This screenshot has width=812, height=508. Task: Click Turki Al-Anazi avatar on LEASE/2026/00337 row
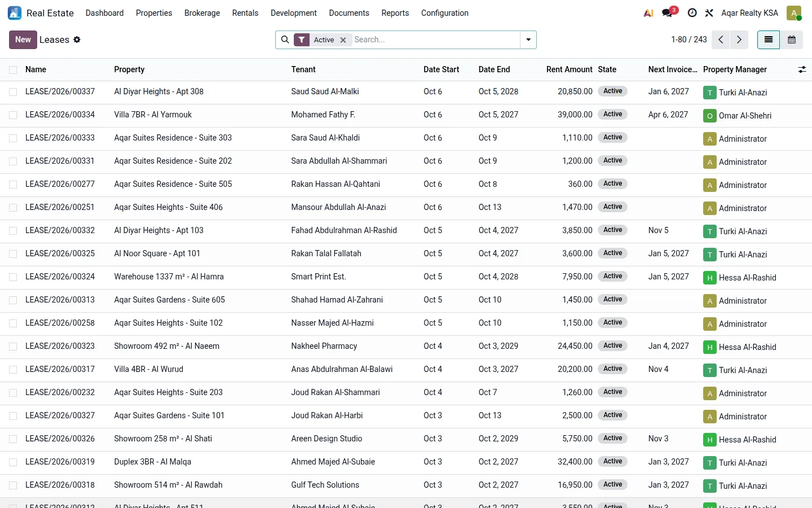(x=710, y=93)
